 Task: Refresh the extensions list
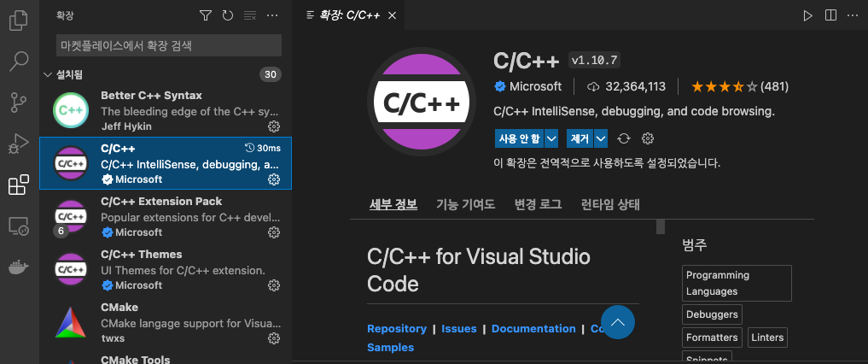point(228,15)
